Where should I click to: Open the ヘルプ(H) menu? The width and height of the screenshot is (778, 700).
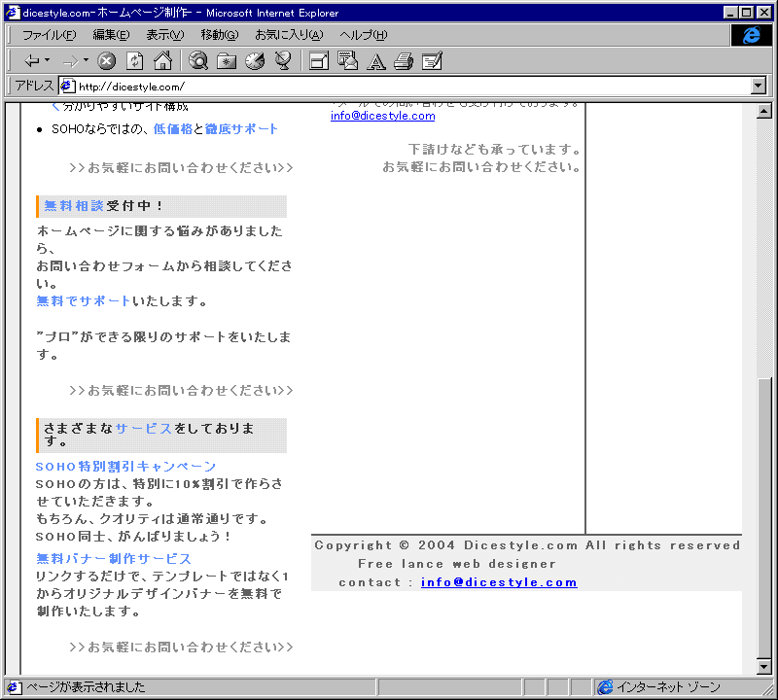pyautogui.click(x=364, y=35)
